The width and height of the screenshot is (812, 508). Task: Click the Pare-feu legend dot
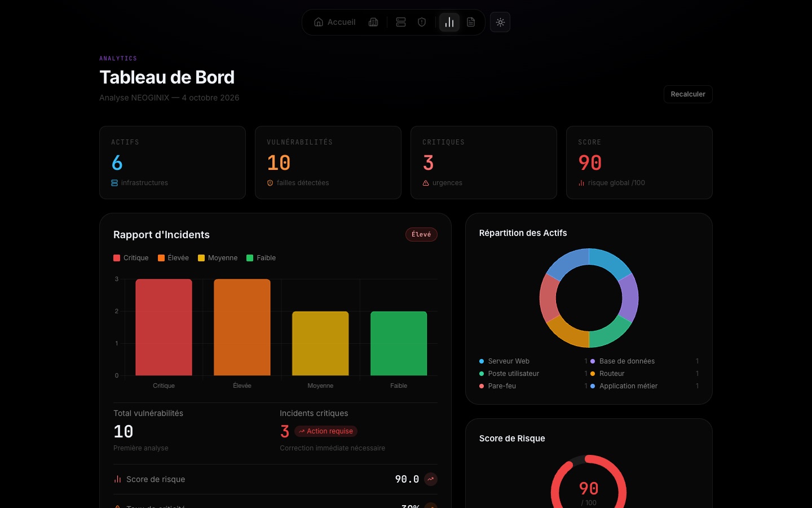pos(482,386)
